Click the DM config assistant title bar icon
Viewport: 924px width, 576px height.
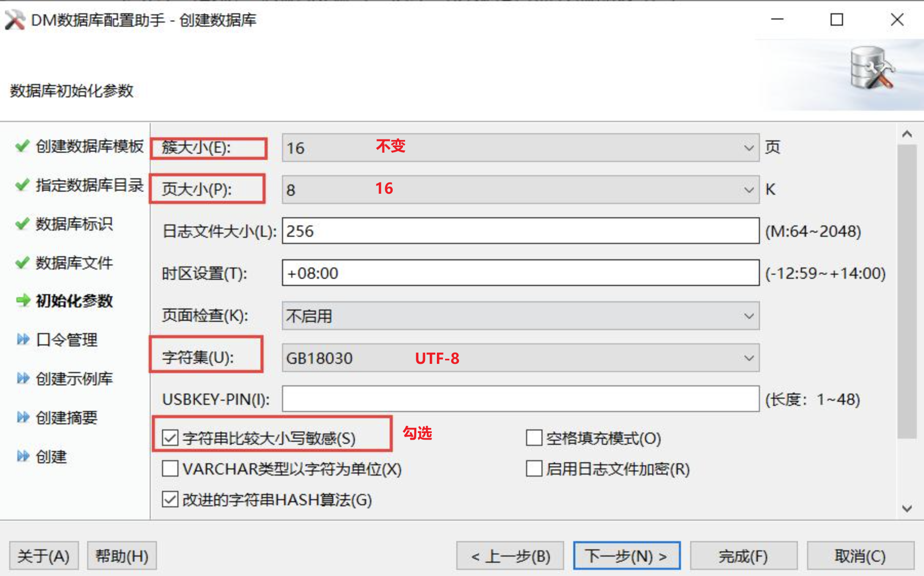click(15, 20)
